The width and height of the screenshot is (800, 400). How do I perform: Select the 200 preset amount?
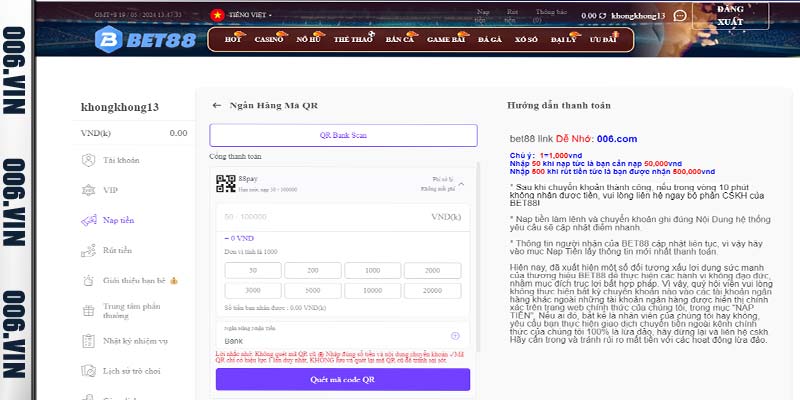click(x=313, y=270)
